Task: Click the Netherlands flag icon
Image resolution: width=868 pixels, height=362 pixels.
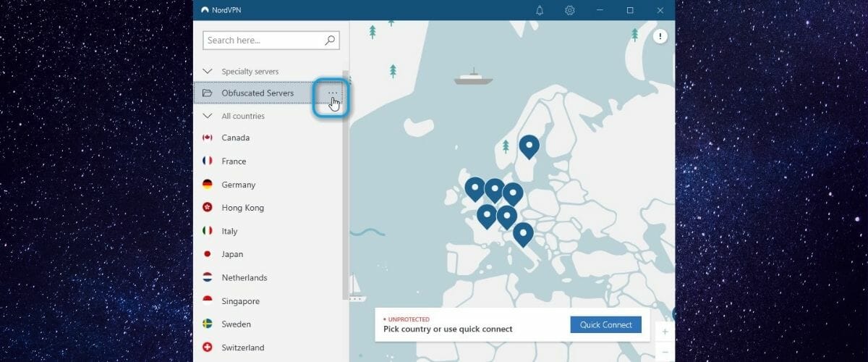Action: point(208,277)
